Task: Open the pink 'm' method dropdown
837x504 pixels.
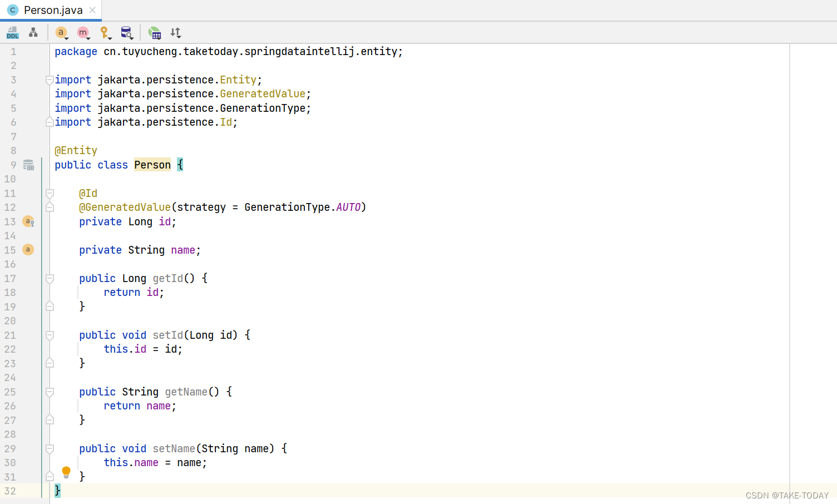Action: click(x=83, y=33)
